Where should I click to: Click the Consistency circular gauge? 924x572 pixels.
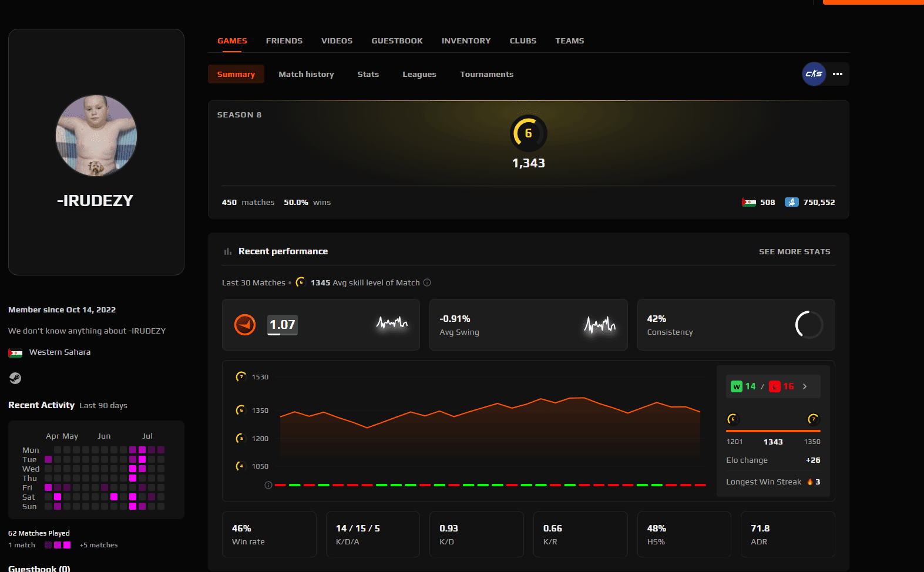(x=809, y=325)
